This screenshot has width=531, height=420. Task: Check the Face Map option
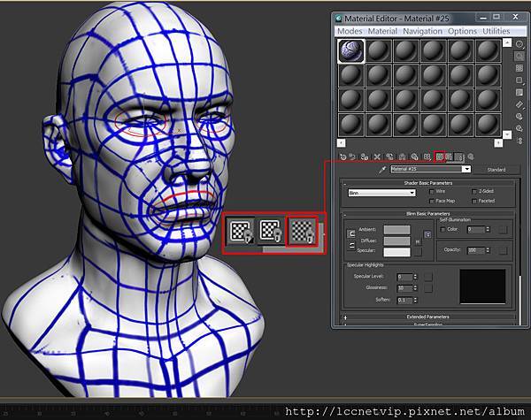pyautogui.click(x=432, y=201)
